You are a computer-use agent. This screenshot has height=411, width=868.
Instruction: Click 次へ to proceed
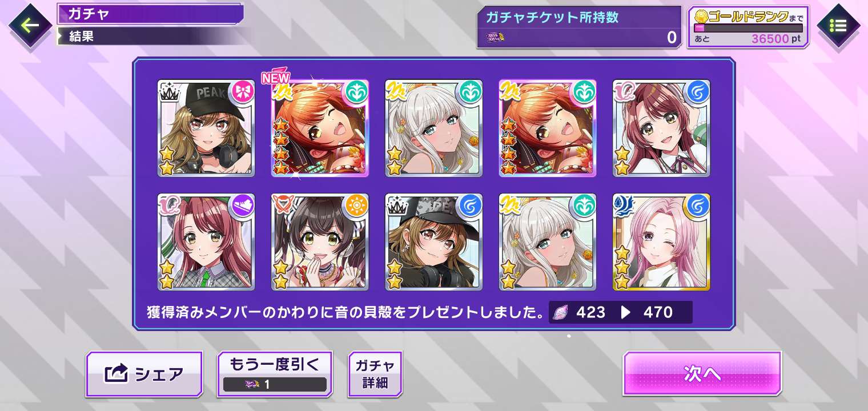pos(702,374)
